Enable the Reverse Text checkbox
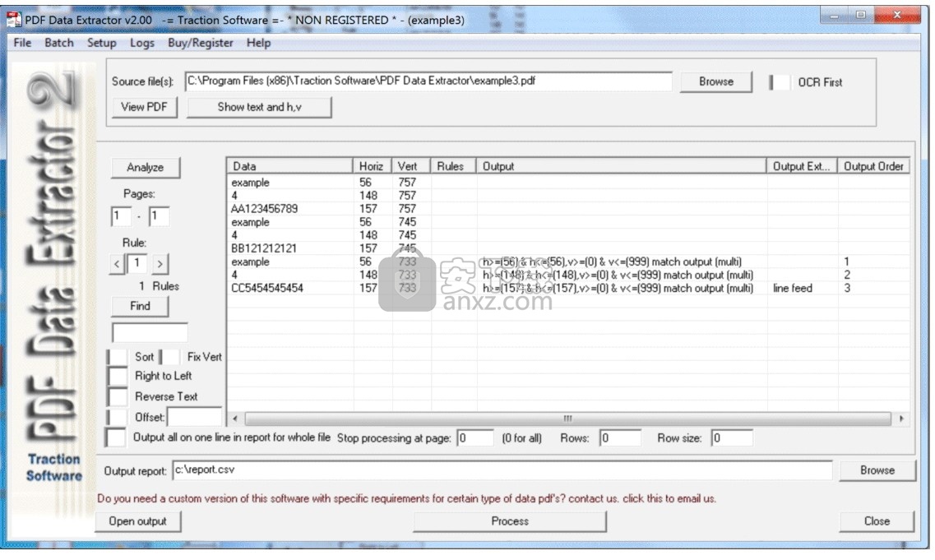Screen dimensions: 935x560 click(118, 396)
